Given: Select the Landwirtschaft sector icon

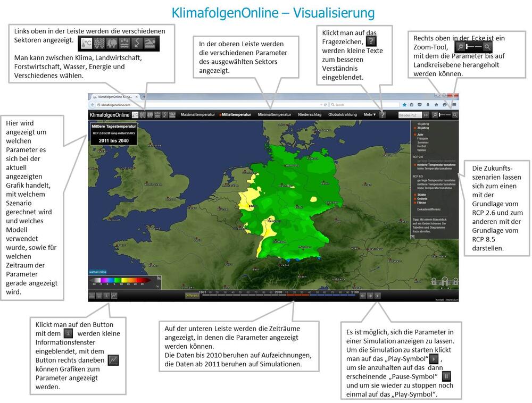Looking at the screenshot, I should coord(143,113).
